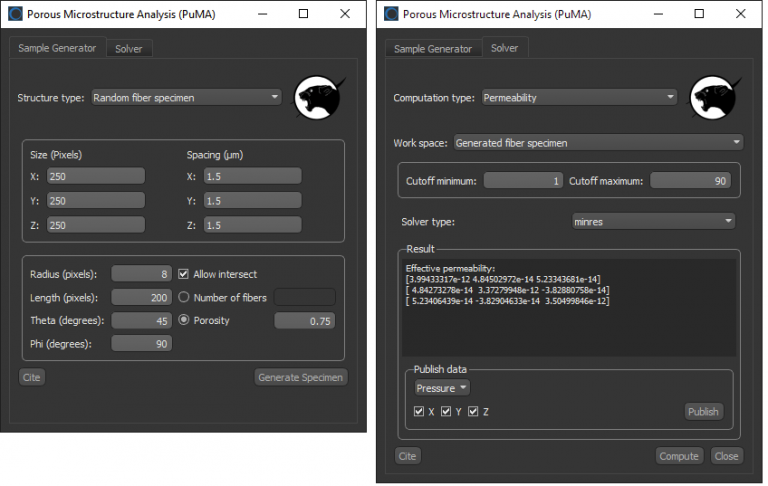The height and width of the screenshot is (486, 768).
Task: Click the PuMA panther logo in Sample Generator window
Action: click(x=320, y=97)
